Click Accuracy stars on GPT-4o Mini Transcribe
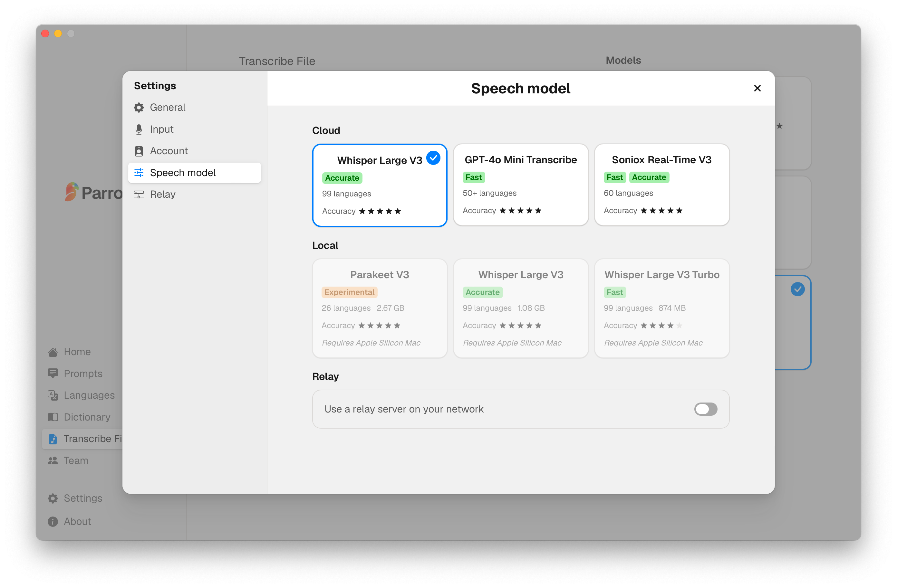Viewport: 897px width, 588px height. coord(520,211)
